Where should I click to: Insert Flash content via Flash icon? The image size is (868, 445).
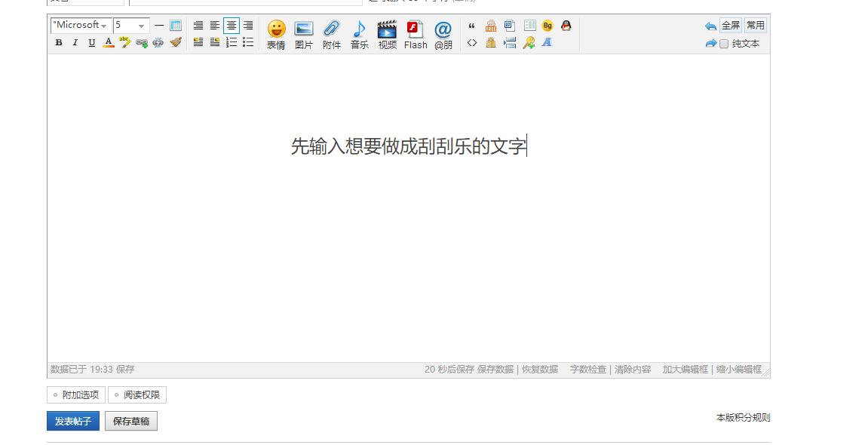click(415, 35)
